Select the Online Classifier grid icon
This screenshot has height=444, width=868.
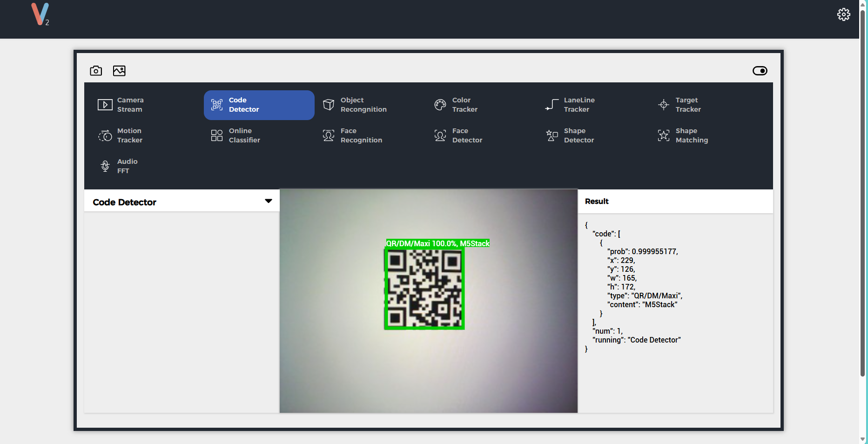coord(217,135)
